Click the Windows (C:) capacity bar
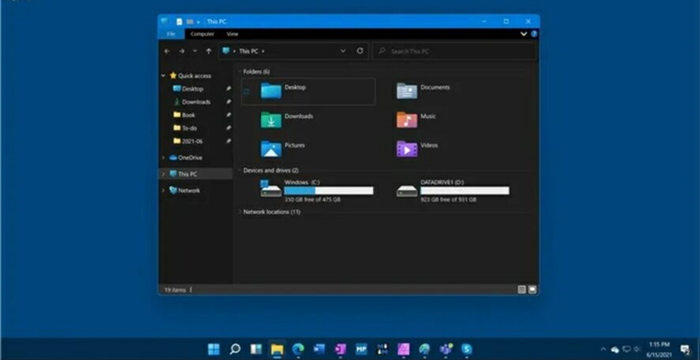 pos(329,191)
